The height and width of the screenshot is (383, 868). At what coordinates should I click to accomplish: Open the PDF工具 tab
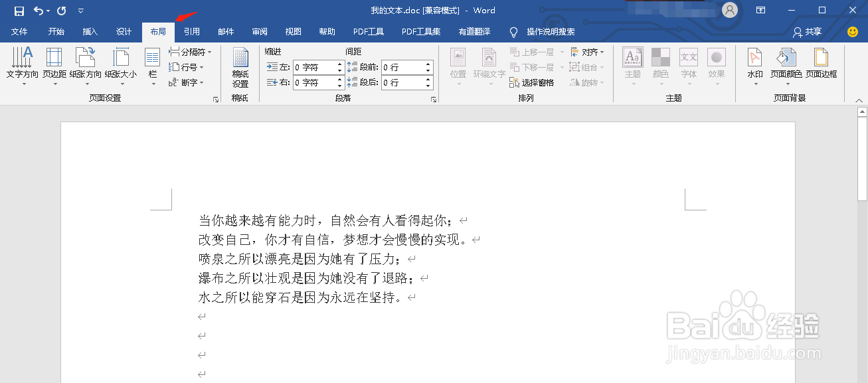pos(369,32)
